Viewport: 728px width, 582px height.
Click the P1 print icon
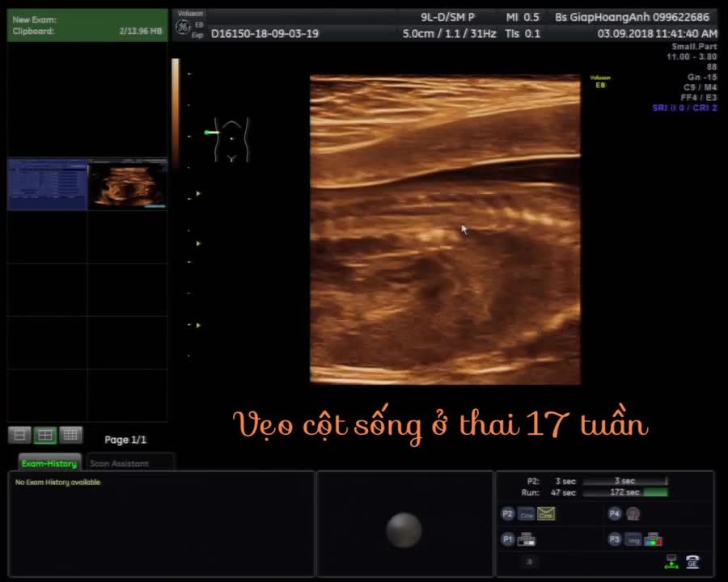click(x=527, y=540)
